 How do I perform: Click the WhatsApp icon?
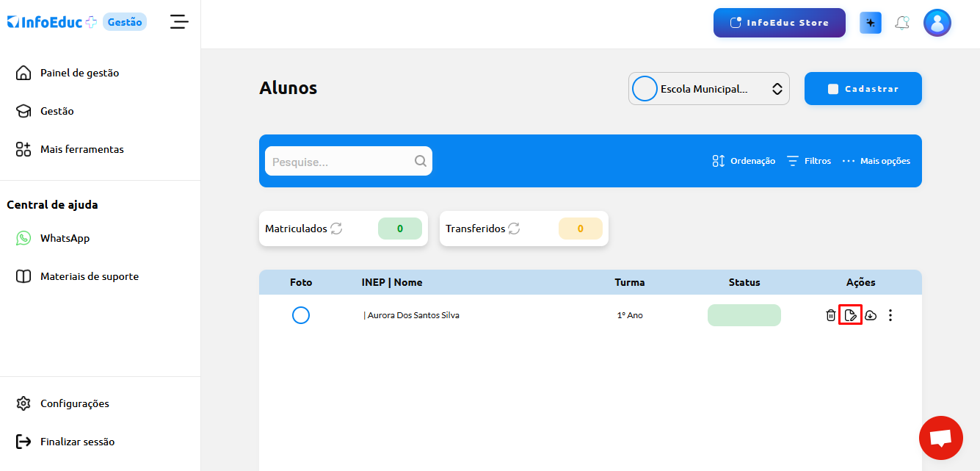[x=23, y=238]
